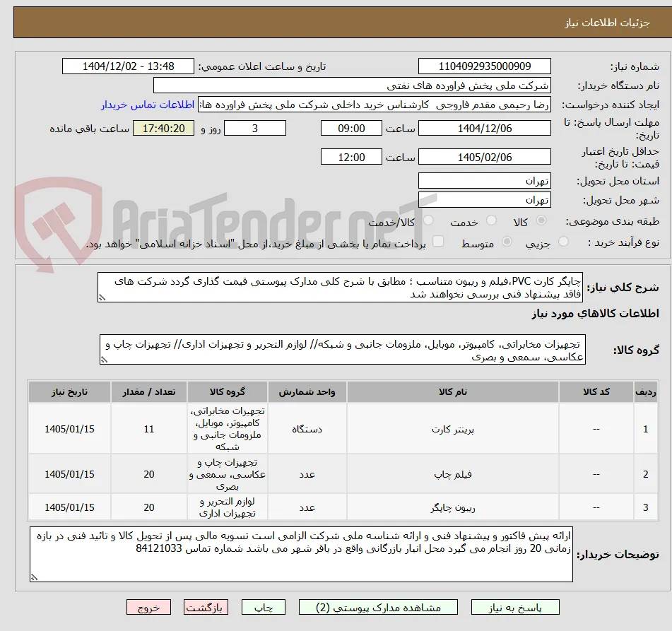672x631 pixels.
Task: Open اطلاعات تماس خریدار link
Action: pyautogui.click(x=148, y=105)
